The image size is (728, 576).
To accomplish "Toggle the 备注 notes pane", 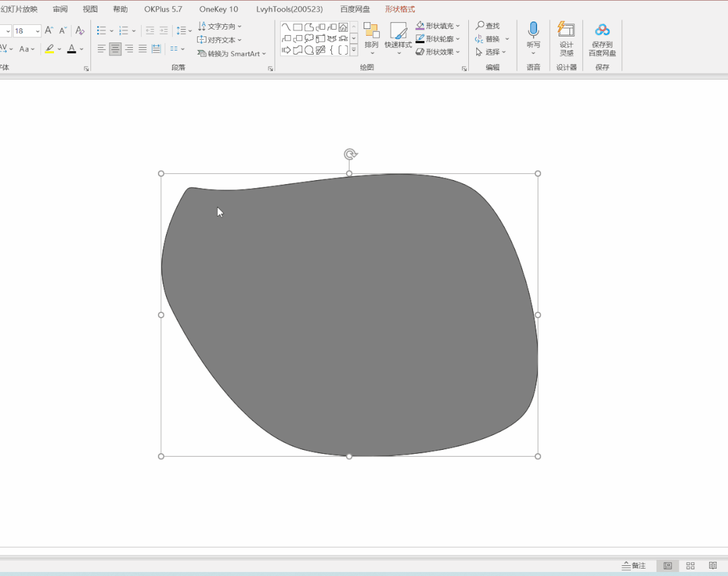I will [x=634, y=565].
